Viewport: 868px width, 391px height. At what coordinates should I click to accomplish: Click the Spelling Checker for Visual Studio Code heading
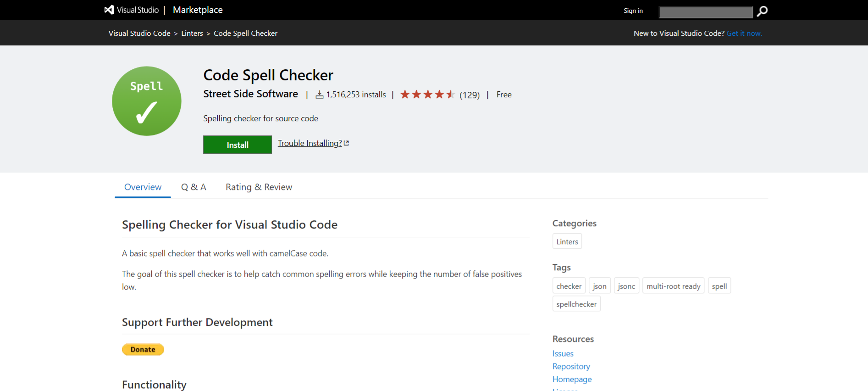[x=230, y=224]
